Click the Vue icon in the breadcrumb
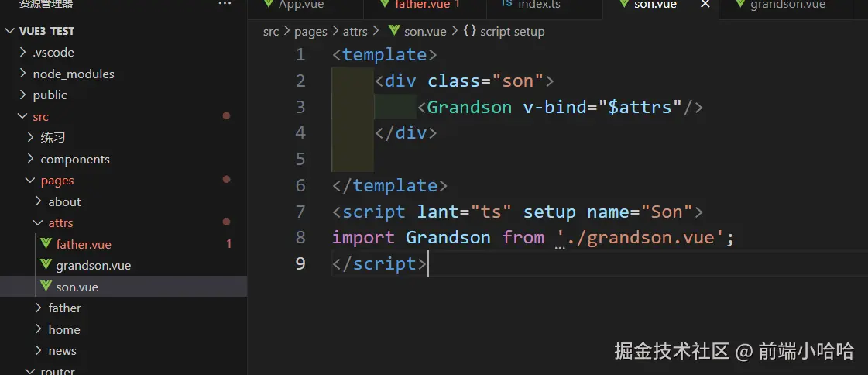Screen dimensions: 868x375 (x=394, y=31)
